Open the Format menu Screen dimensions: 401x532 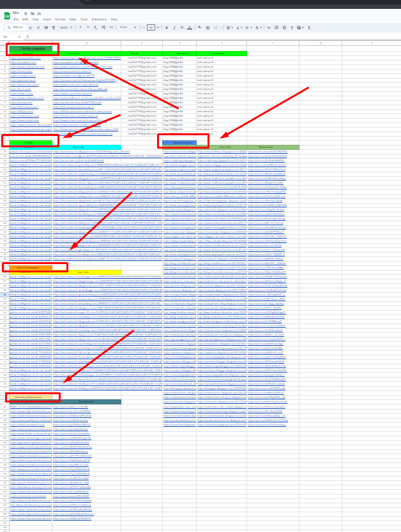[x=60, y=19]
